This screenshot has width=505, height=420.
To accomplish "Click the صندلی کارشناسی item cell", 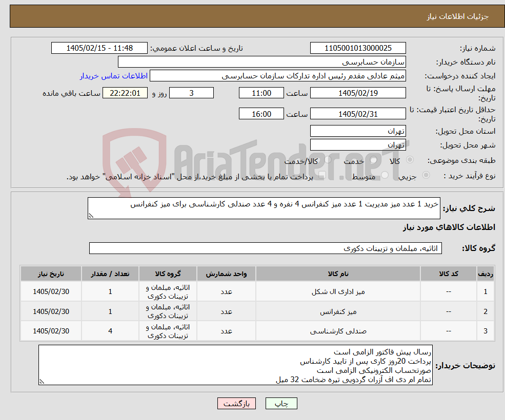I will (338, 331).
